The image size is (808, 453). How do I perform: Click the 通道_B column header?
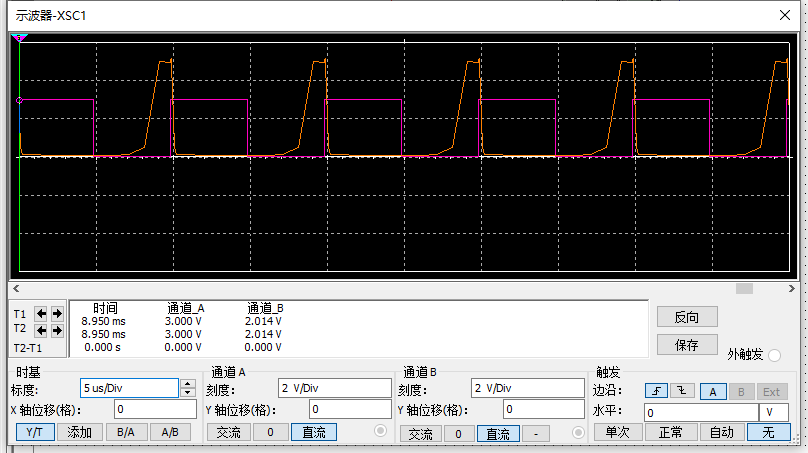click(x=265, y=308)
